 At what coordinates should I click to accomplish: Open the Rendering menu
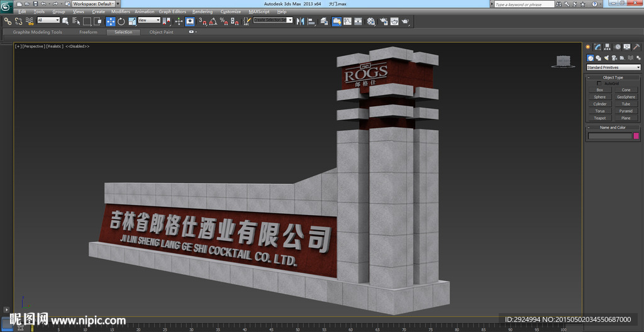tap(202, 11)
